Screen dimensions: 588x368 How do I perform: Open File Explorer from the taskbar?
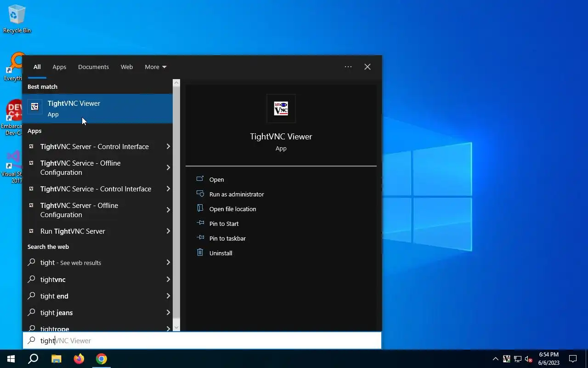point(56,359)
